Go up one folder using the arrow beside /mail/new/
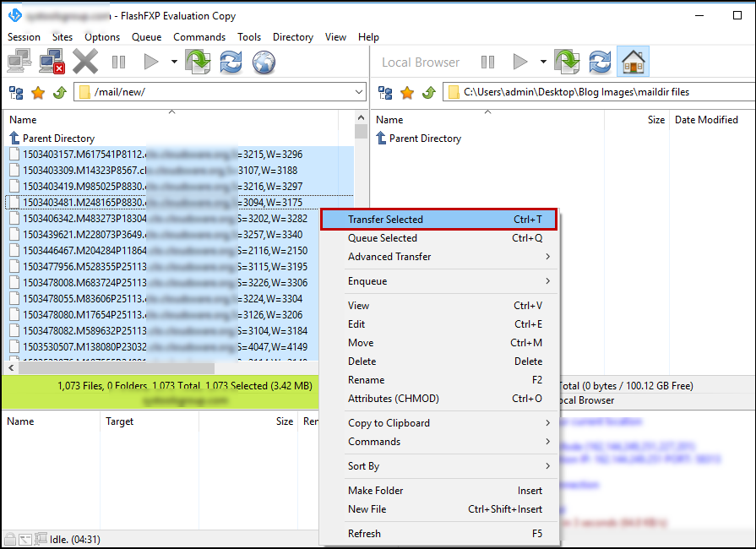756x549 pixels. click(x=60, y=93)
